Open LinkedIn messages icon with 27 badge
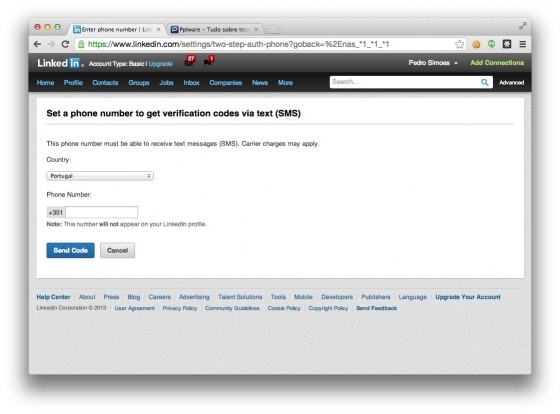The width and height of the screenshot is (560, 414). click(190, 61)
